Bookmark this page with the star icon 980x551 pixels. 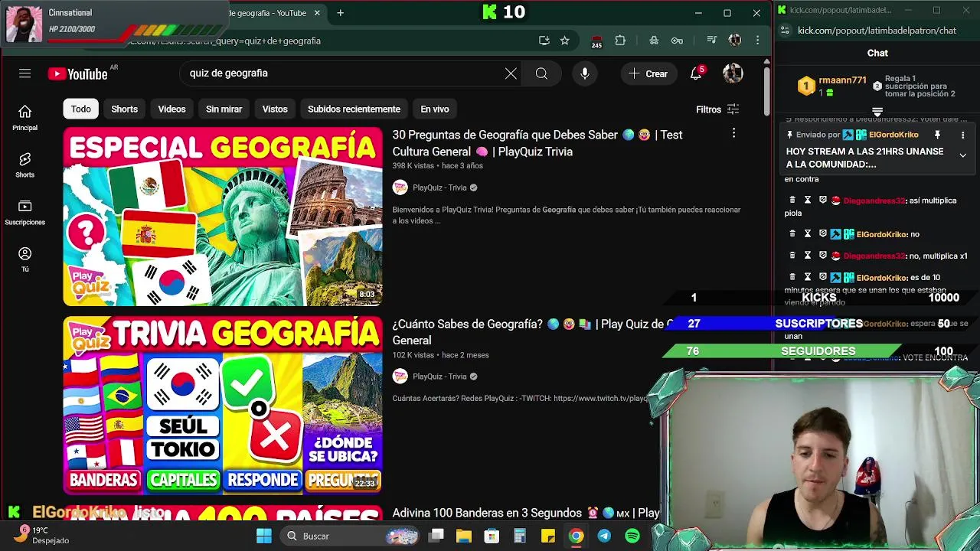coord(564,41)
